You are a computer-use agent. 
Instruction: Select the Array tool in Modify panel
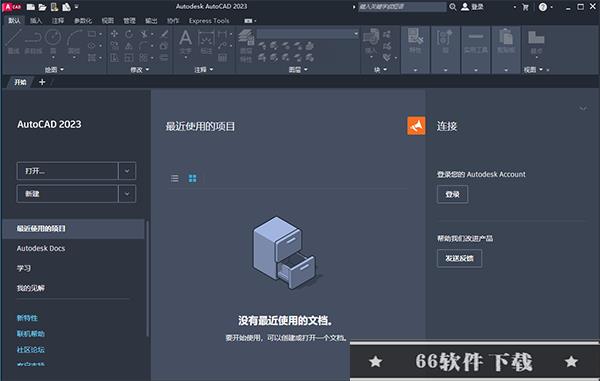click(144, 58)
